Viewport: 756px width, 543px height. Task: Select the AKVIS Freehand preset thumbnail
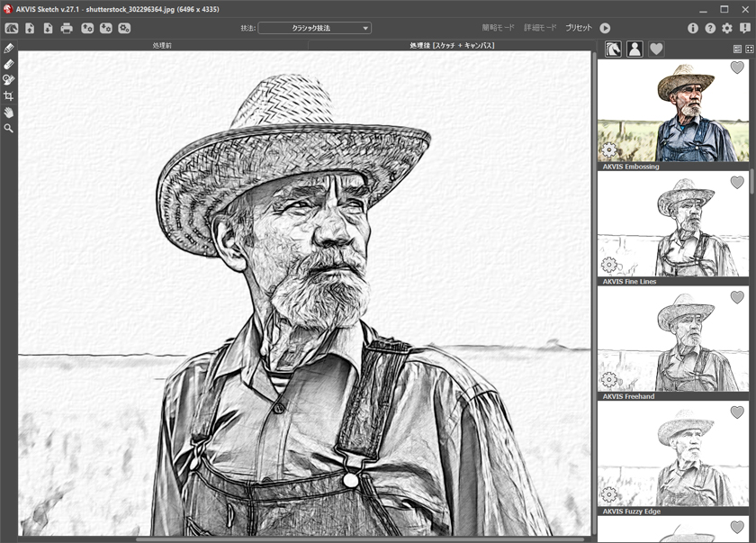point(673,340)
